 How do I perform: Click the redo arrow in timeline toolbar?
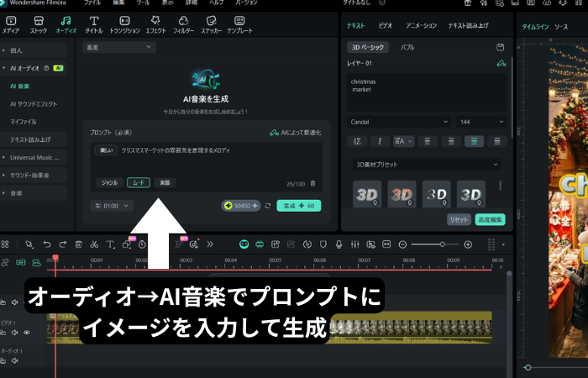pos(63,244)
